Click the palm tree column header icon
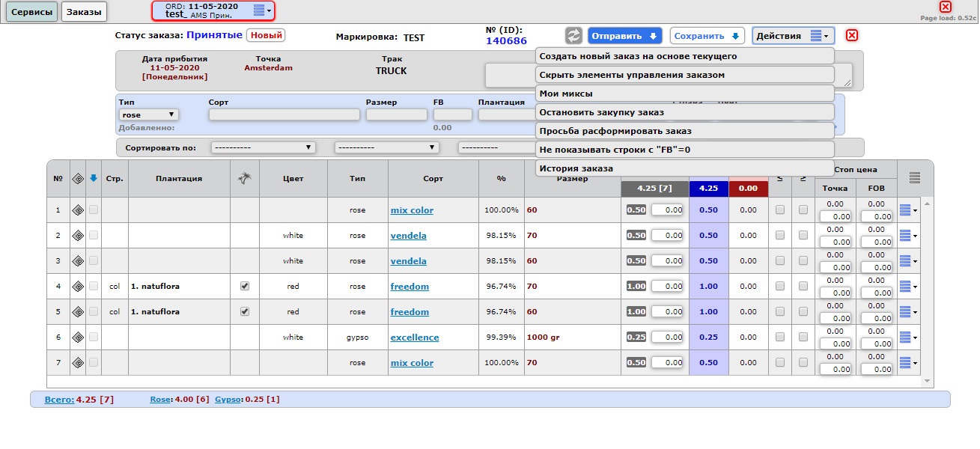Image resolution: width=980 pixels, height=449 pixels. click(244, 179)
